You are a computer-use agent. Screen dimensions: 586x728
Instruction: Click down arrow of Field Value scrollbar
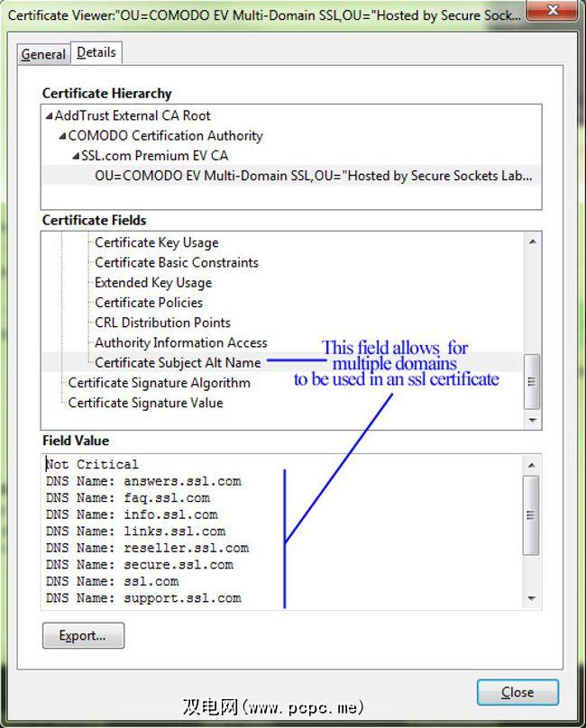[532, 598]
